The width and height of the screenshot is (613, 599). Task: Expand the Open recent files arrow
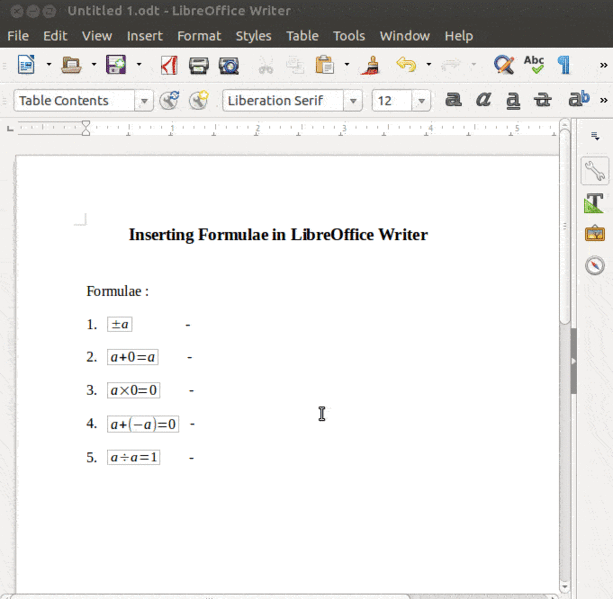[94, 65]
